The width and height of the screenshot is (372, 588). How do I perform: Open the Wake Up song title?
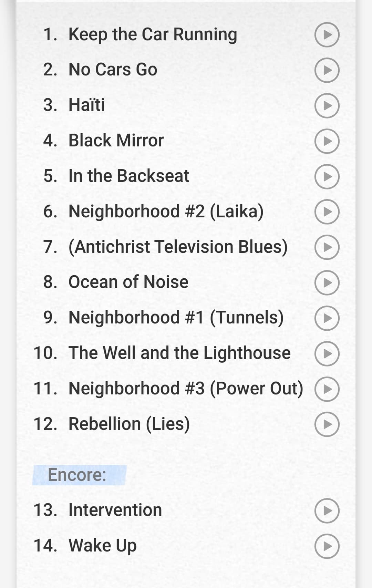(x=102, y=546)
